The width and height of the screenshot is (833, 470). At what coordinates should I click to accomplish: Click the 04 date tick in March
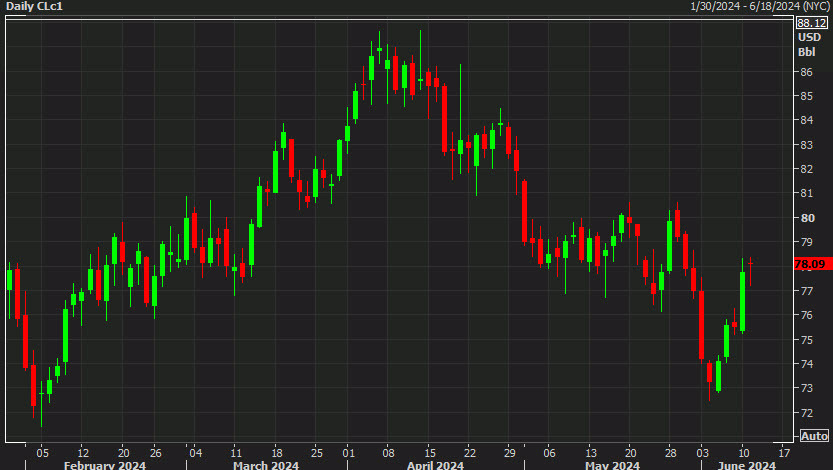[196, 453]
